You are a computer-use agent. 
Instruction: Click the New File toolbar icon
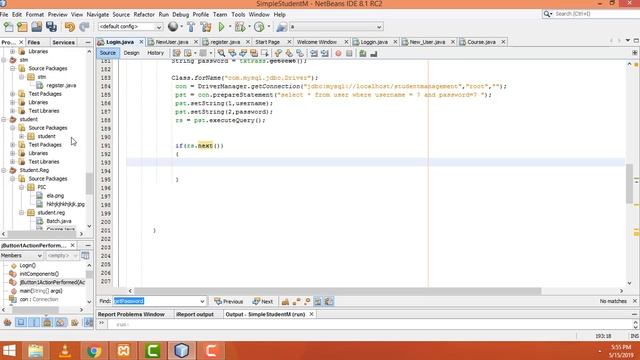tap(8, 27)
